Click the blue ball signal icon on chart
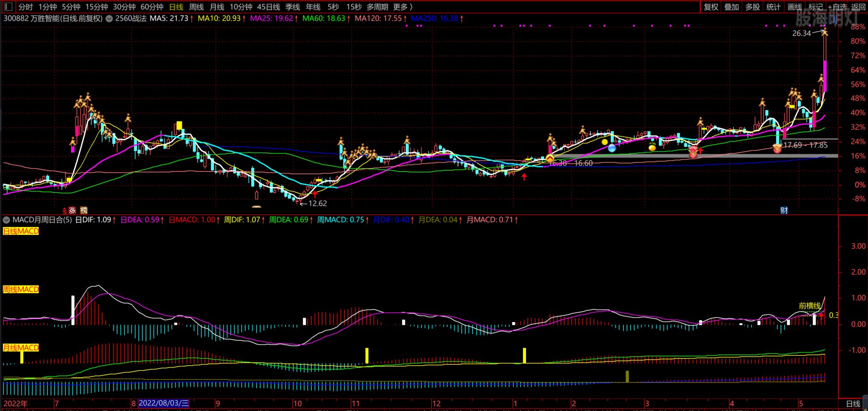The image size is (868, 411). click(x=612, y=148)
